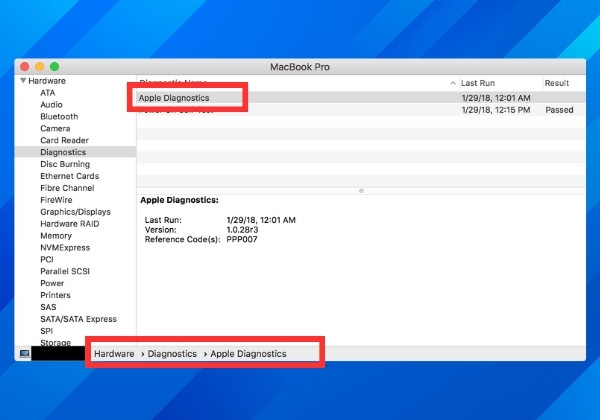Open the Camera section
This screenshot has width=600, height=420.
click(x=55, y=129)
